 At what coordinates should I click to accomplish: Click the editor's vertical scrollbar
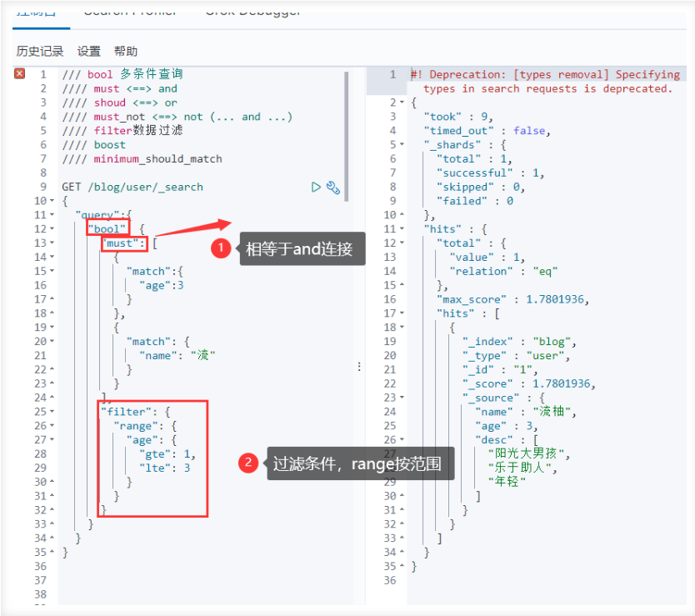tap(346, 137)
